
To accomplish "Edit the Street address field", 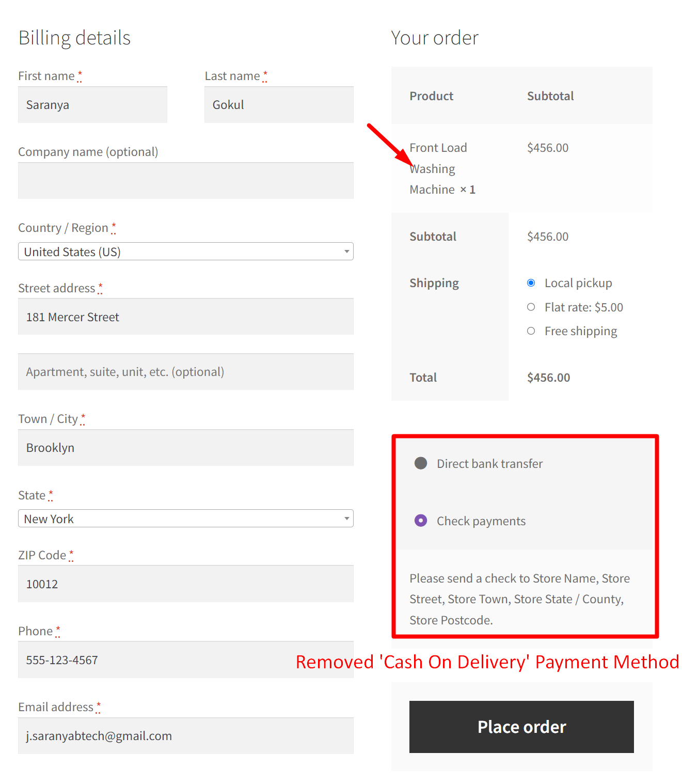I will tap(185, 317).
